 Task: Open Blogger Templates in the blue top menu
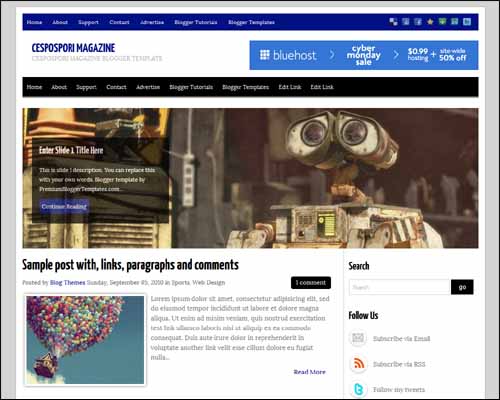pos(251,22)
